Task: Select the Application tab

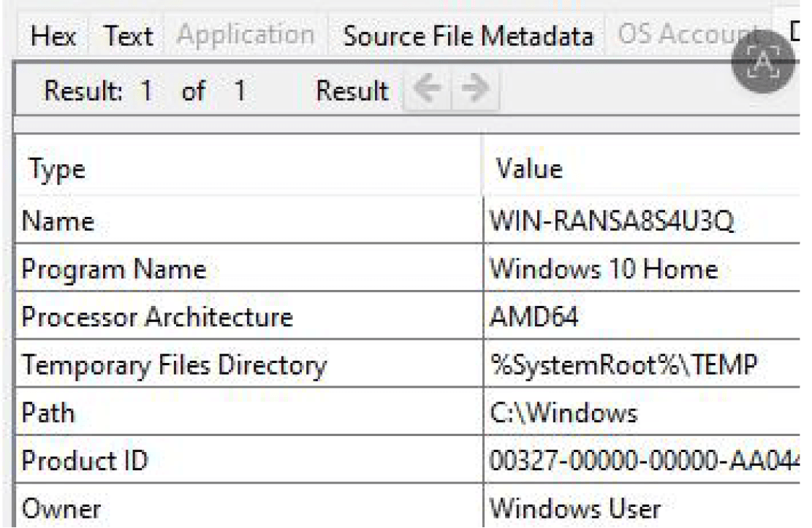Action: 246,36
